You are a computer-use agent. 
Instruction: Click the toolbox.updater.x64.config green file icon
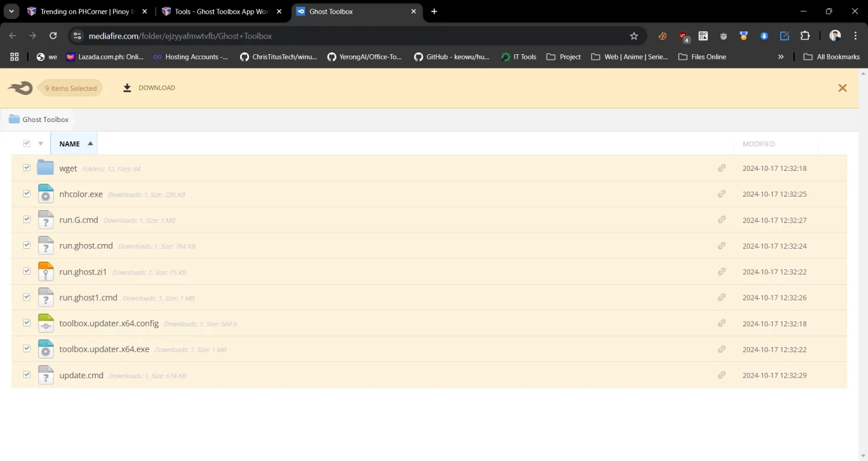(45, 323)
